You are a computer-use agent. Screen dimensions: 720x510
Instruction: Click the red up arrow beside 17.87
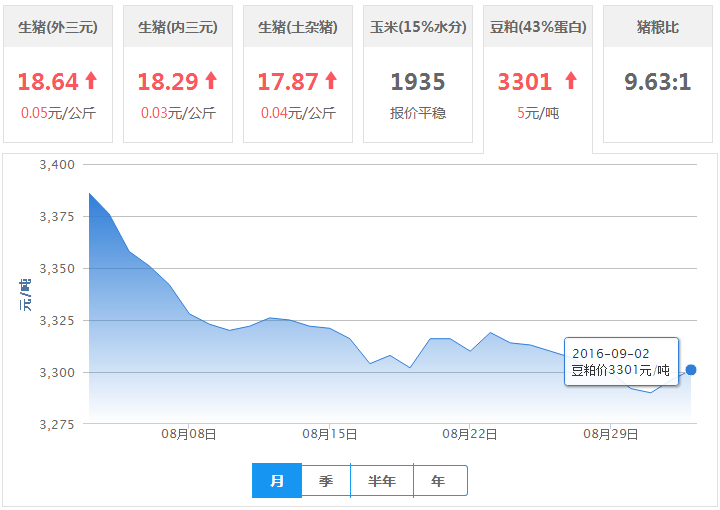point(331,80)
